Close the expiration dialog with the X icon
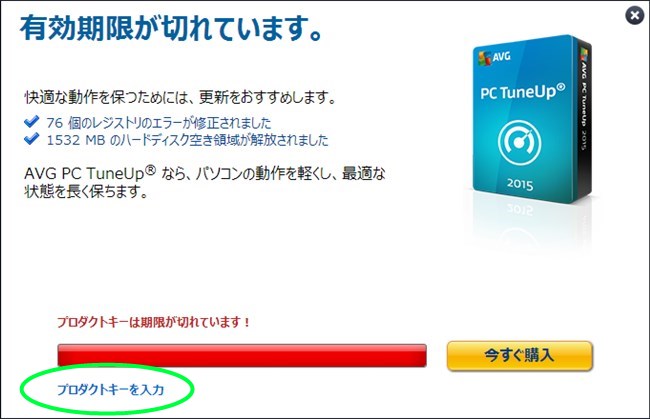Viewport: 650px width, 419px height. click(x=634, y=16)
